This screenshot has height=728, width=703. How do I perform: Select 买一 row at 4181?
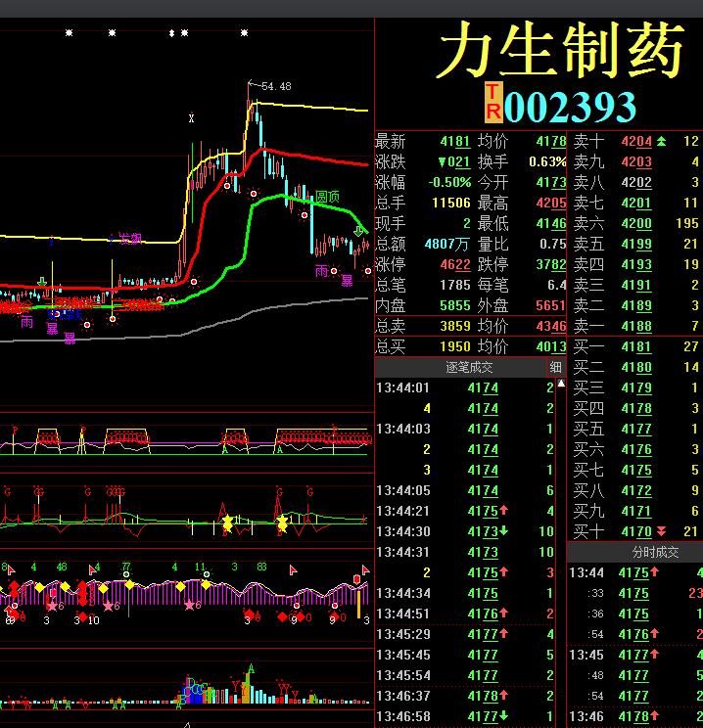coord(635,346)
